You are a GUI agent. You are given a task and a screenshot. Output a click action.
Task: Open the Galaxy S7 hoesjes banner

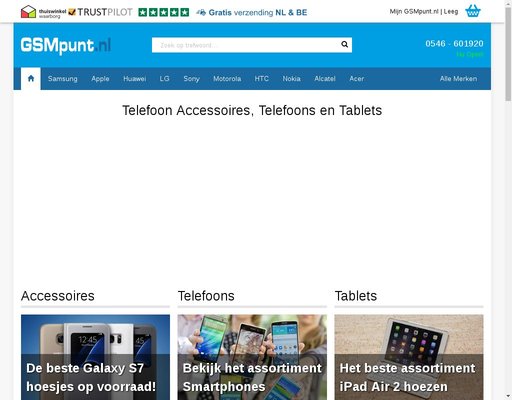pyautogui.click(x=95, y=357)
